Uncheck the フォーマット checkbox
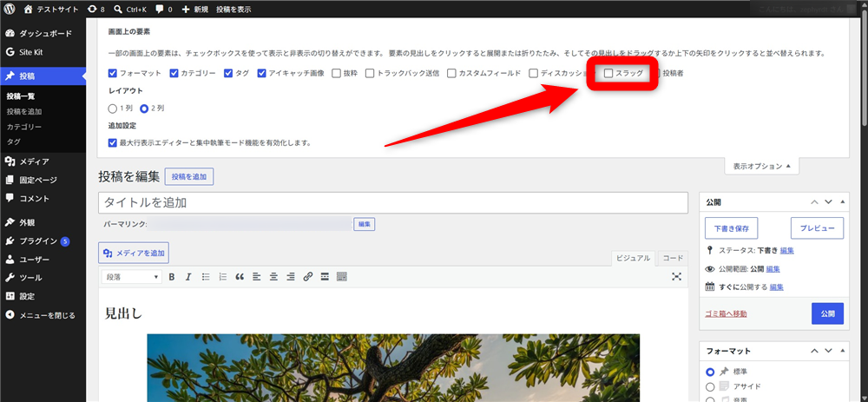Viewport: 868px width, 402px height. tap(112, 73)
